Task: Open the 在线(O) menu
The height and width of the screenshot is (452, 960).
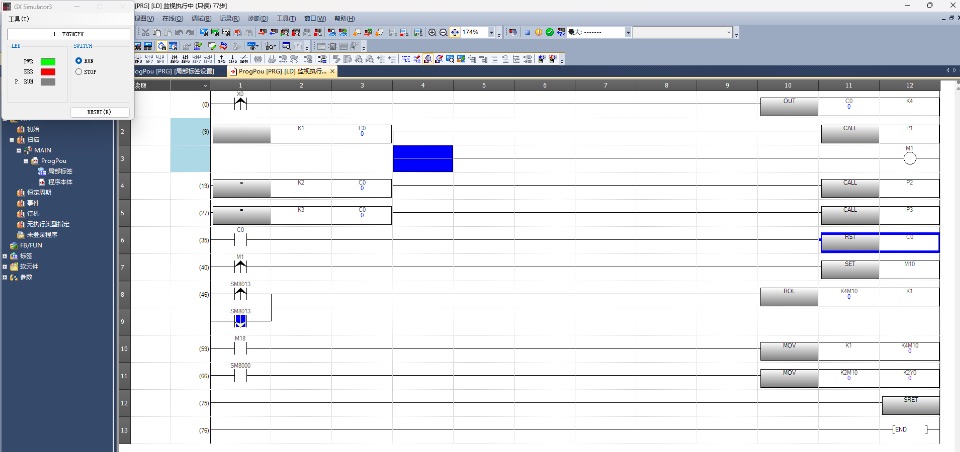Action: tap(174, 19)
